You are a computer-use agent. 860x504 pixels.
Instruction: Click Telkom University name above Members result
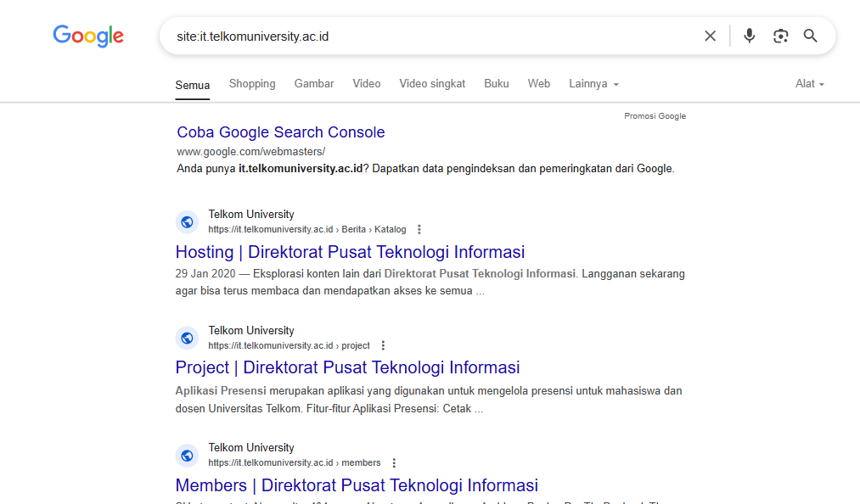[251, 447]
